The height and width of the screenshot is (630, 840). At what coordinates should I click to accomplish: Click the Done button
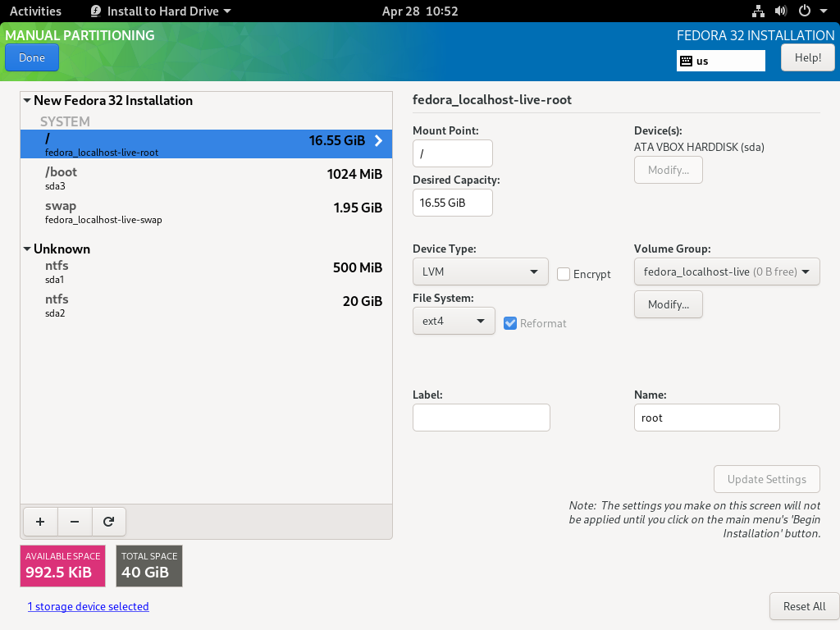(32, 58)
